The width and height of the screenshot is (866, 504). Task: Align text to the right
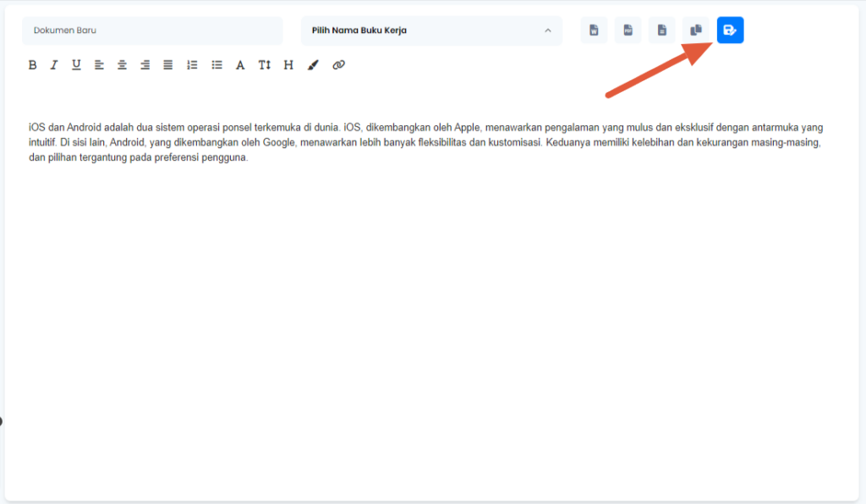click(145, 65)
